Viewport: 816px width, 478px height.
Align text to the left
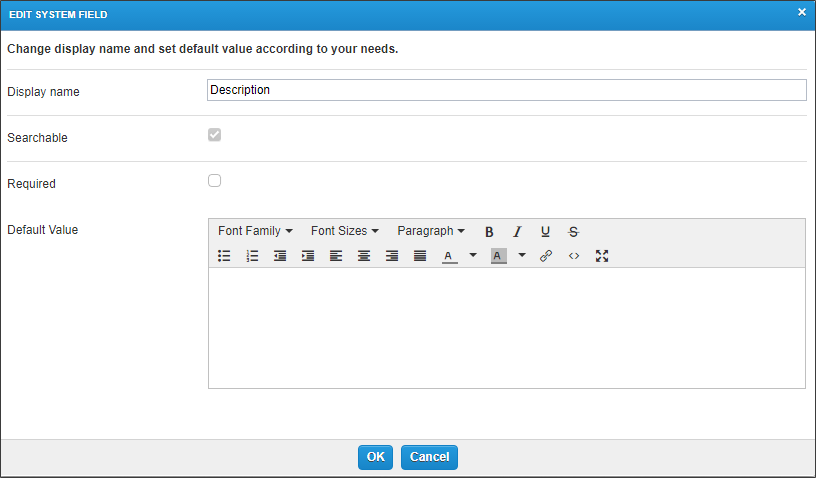[336, 256]
